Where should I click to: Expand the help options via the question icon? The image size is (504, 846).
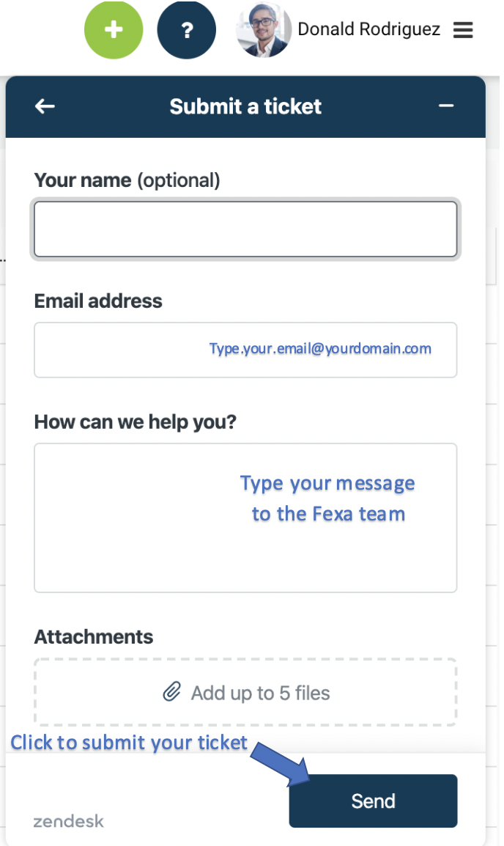(187, 30)
